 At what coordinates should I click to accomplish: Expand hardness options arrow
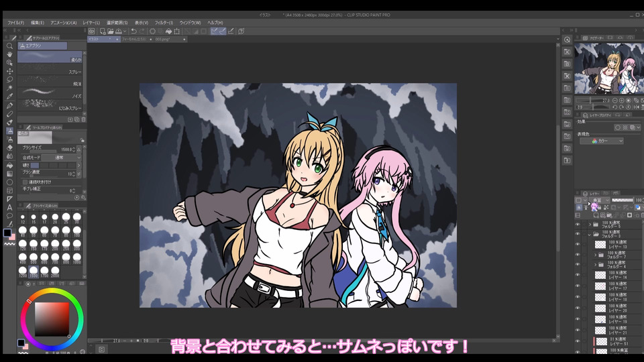(x=79, y=166)
